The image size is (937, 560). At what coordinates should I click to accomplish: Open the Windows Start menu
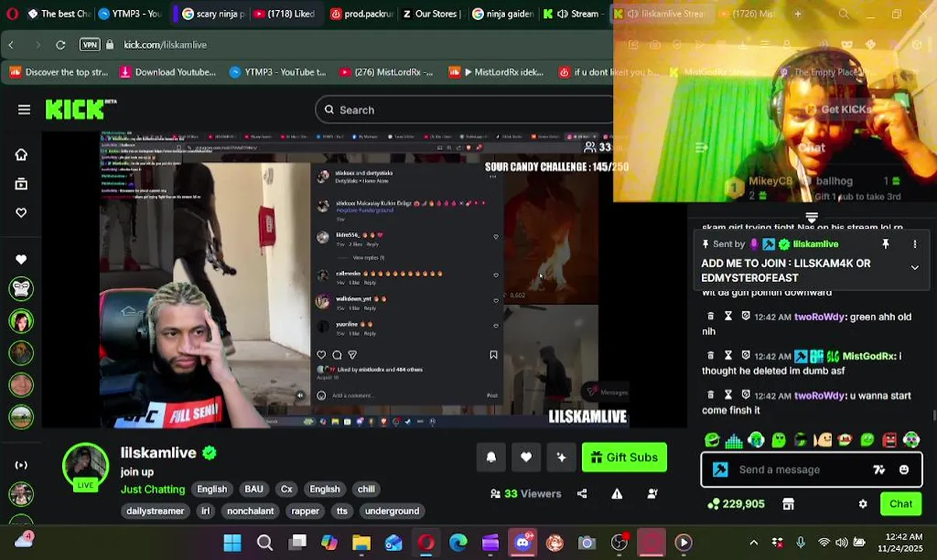[x=232, y=542]
